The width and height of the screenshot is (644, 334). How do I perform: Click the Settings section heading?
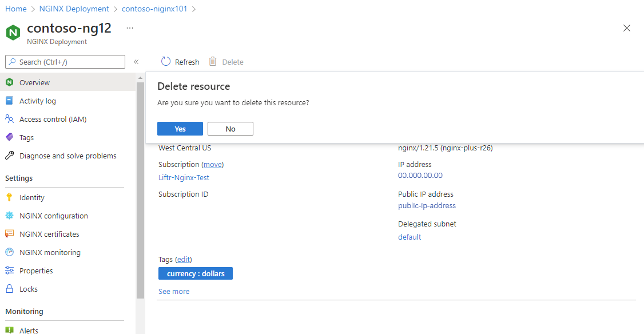pos(19,178)
